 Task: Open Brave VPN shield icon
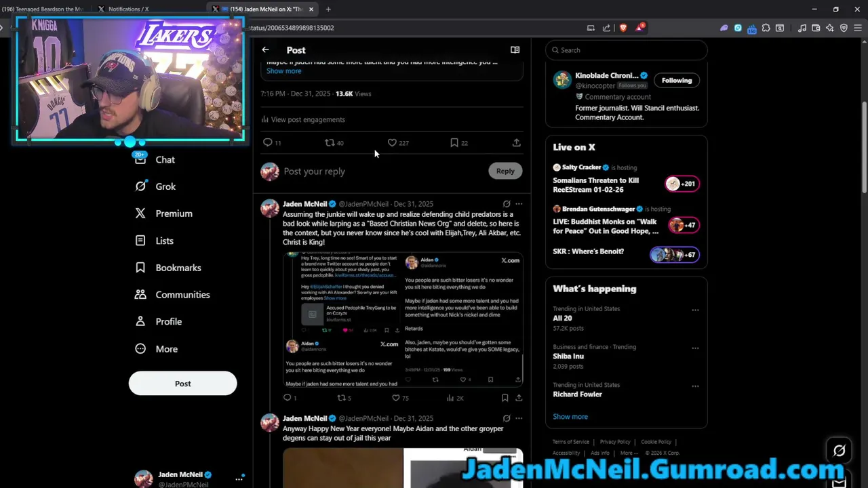click(844, 28)
